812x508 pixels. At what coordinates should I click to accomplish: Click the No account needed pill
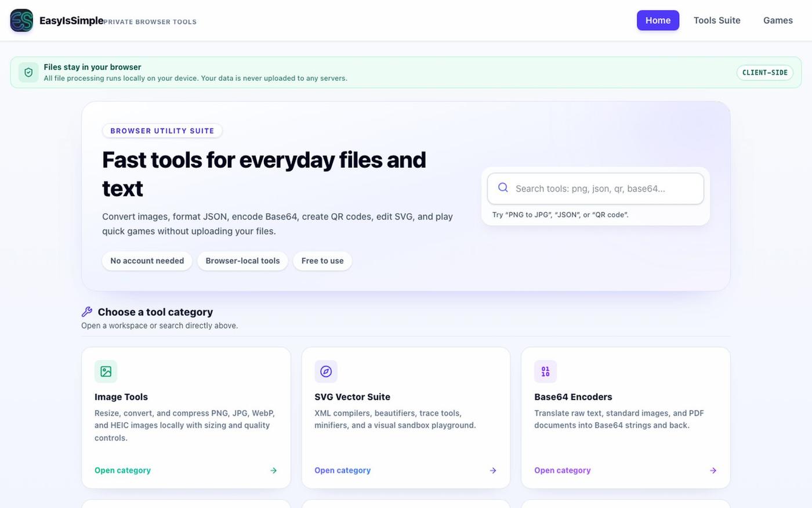click(147, 261)
